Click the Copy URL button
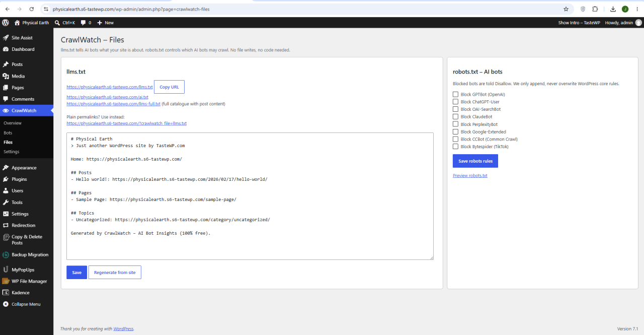The width and height of the screenshot is (644, 335). [169, 87]
